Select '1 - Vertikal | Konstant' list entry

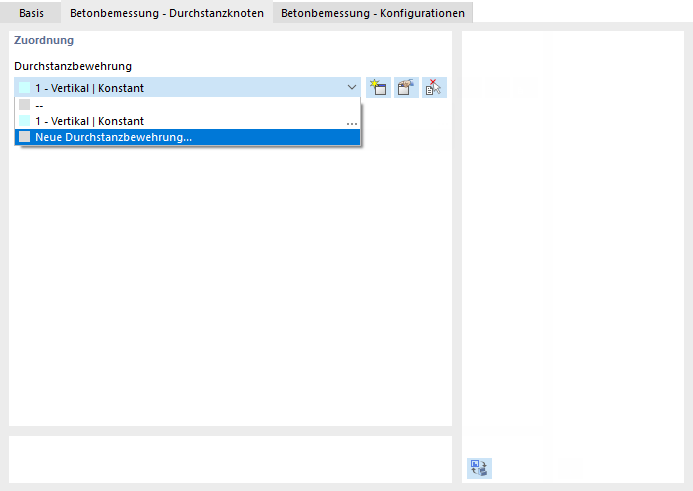tap(187, 121)
